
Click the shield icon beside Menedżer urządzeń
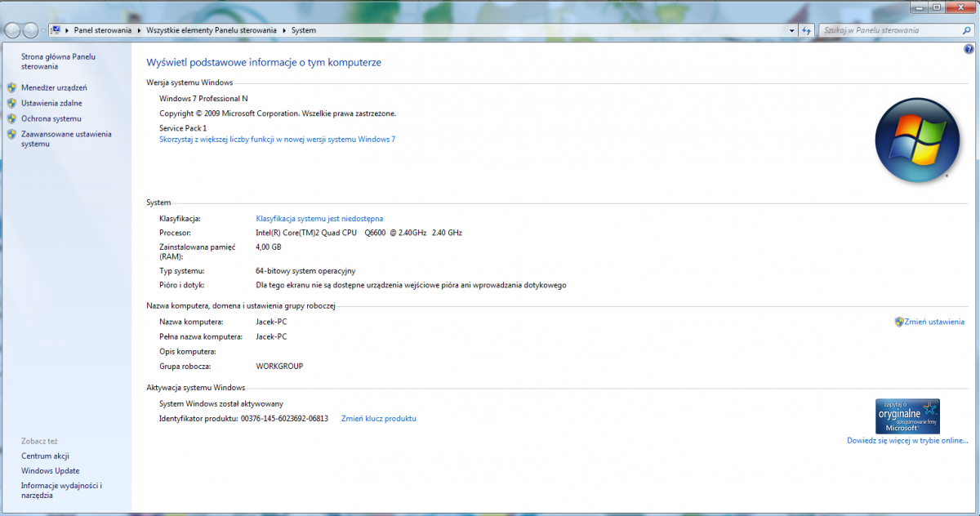[11, 87]
